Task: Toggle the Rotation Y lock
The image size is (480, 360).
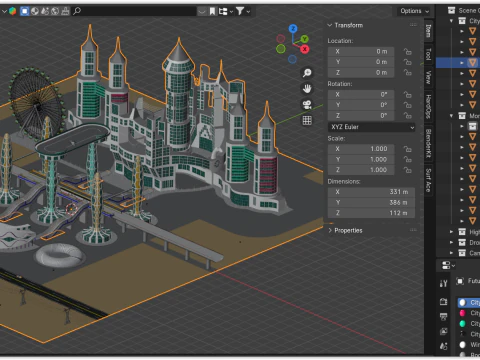Action: [x=407, y=105]
